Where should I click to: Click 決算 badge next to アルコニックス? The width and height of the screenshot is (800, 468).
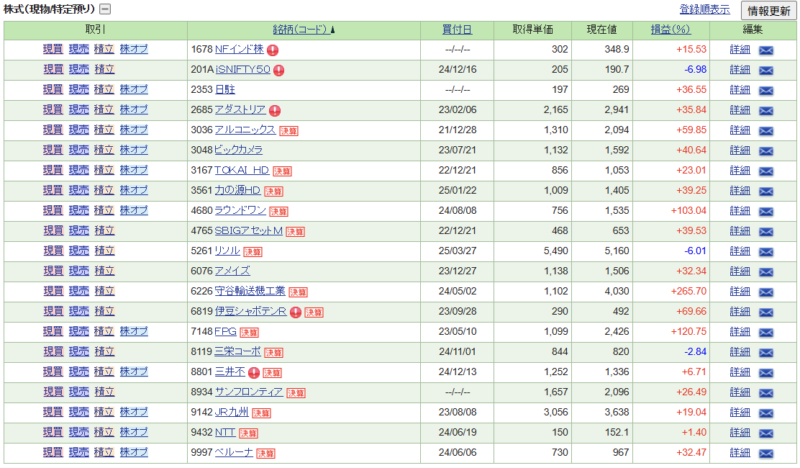288,131
